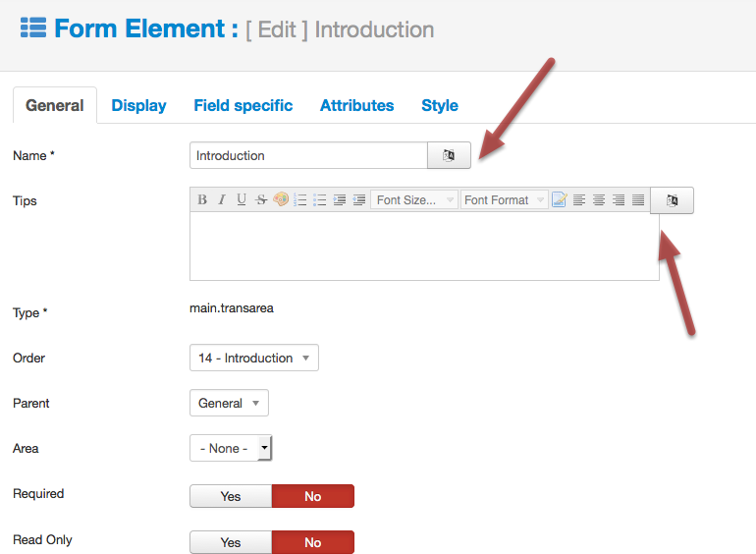
Task: Open the Font Format dropdown
Action: click(505, 199)
